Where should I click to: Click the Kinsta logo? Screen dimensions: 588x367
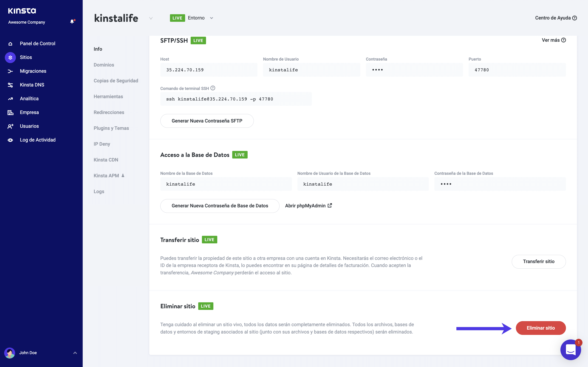point(22,11)
